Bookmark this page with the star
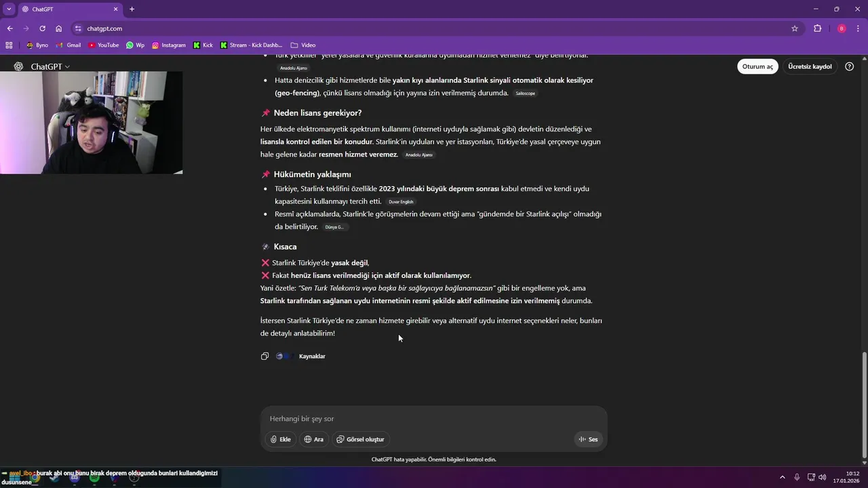The height and width of the screenshot is (488, 868). click(795, 28)
